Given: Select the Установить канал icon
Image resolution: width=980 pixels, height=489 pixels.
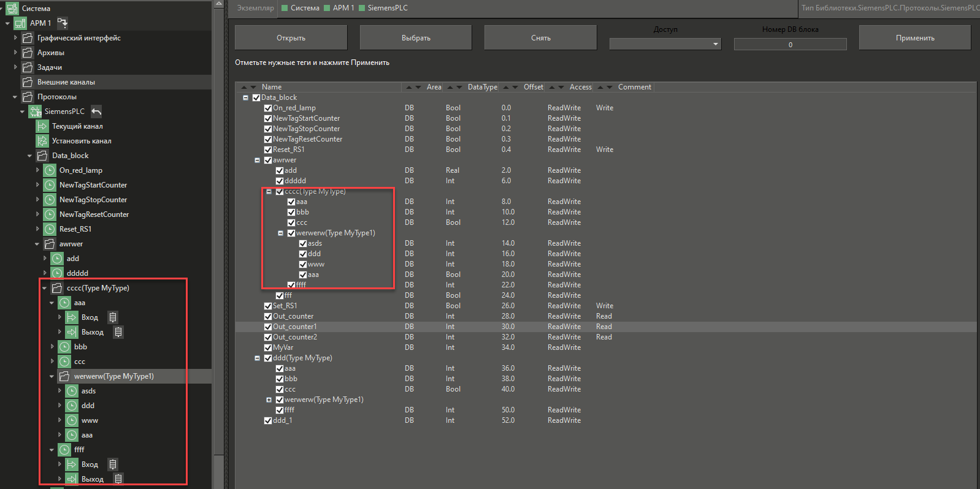Looking at the screenshot, I should pos(42,141).
